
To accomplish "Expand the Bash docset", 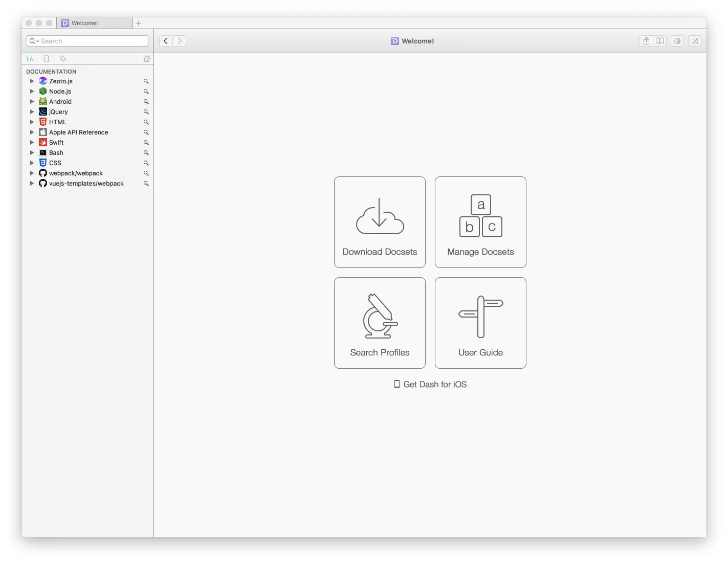I will [32, 152].
